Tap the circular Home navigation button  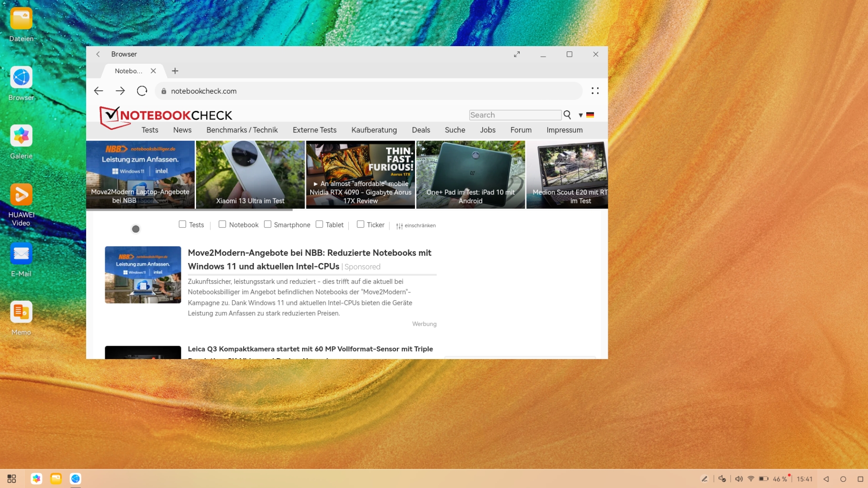pos(843,479)
